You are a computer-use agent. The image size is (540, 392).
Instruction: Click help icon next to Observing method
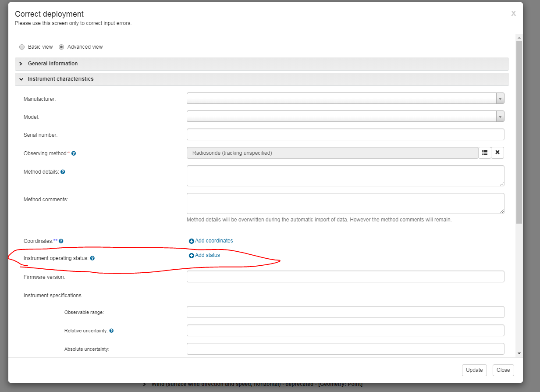coord(74,153)
